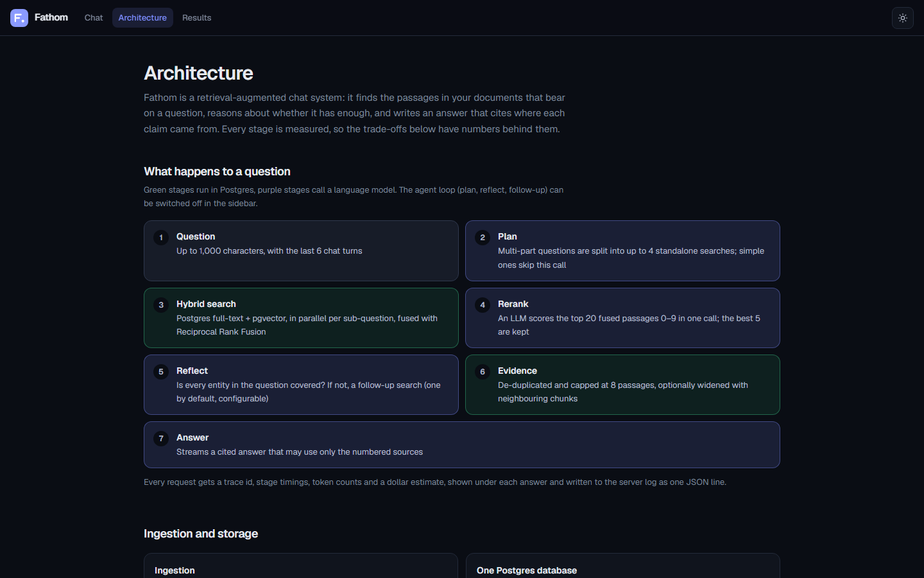This screenshot has height=578, width=924.
Task: Toggle the light/dark theme button
Action: pos(903,18)
